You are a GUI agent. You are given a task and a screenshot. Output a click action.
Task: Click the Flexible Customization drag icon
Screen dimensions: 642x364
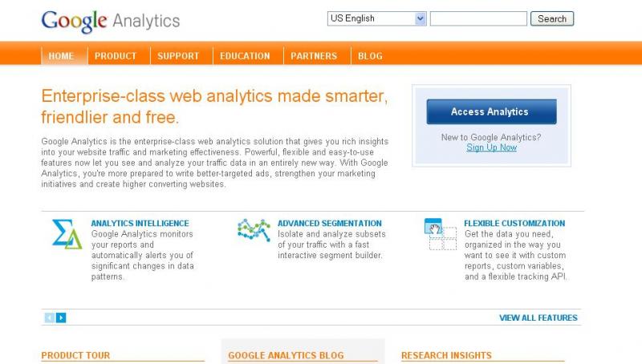coord(440,234)
